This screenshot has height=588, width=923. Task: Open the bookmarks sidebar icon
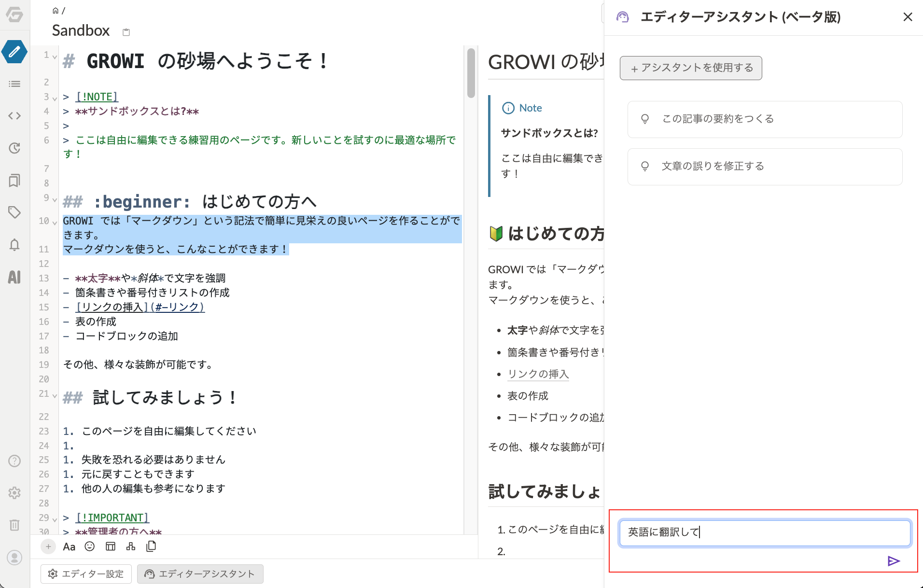tap(14, 181)
